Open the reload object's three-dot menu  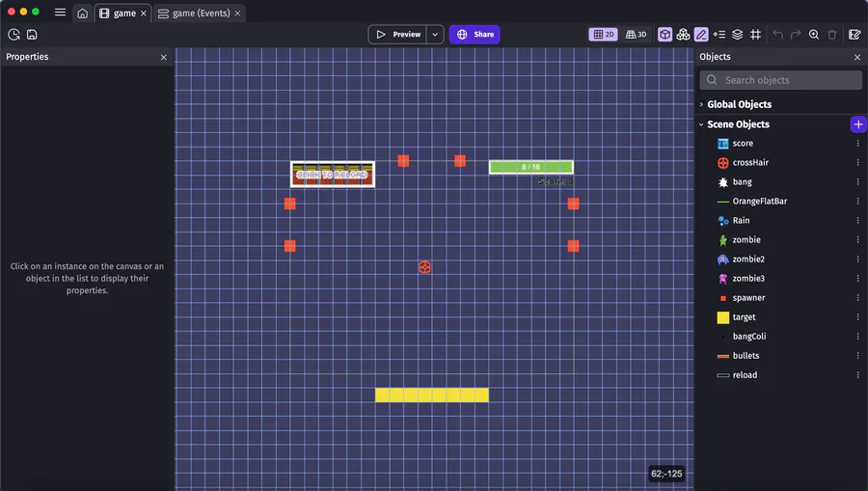click(x=857, y=375)
